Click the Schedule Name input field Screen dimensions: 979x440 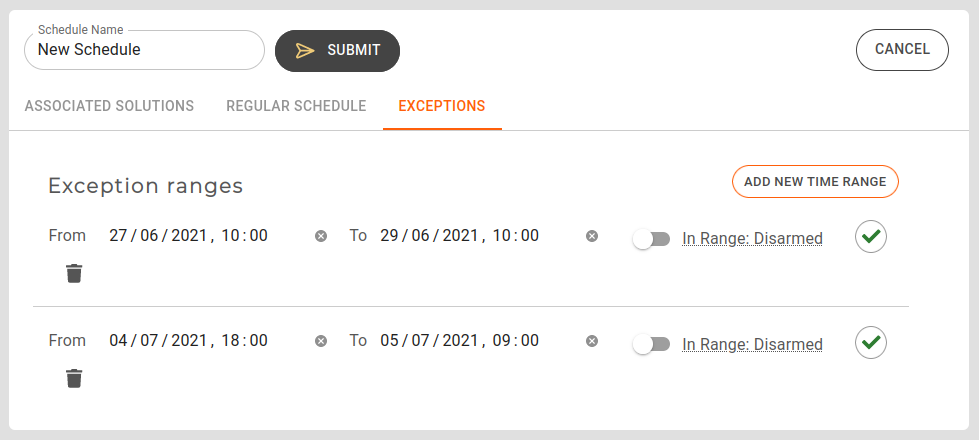click(x=143, y=50)
